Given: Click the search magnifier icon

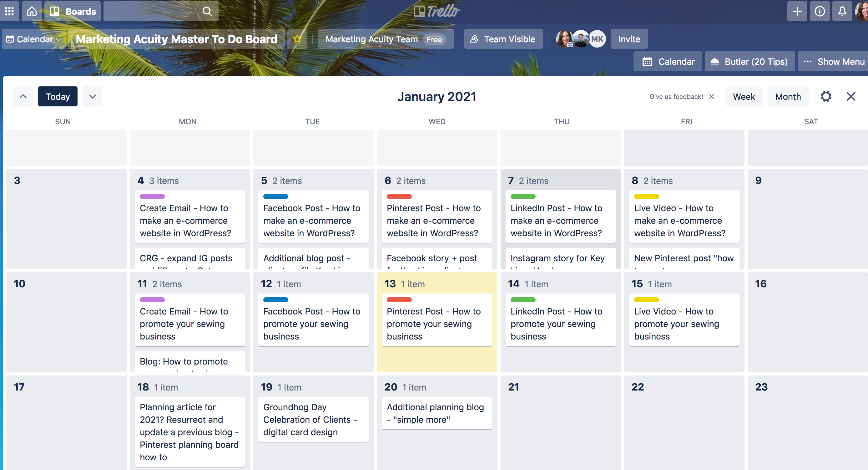Looking at the screenshot, I should [206, 10].
